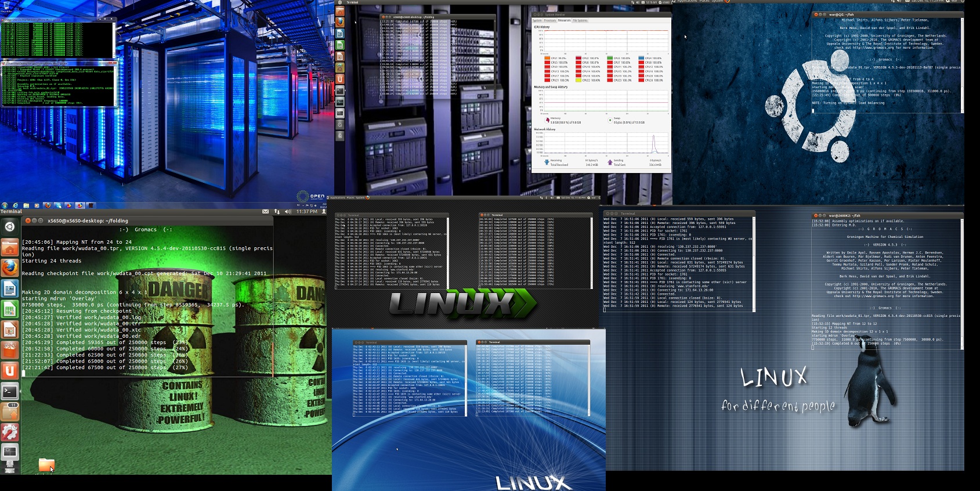Open the sound volume indicator beside 11:37 PM
Screen dimensions: 980x491
(288, 211)
